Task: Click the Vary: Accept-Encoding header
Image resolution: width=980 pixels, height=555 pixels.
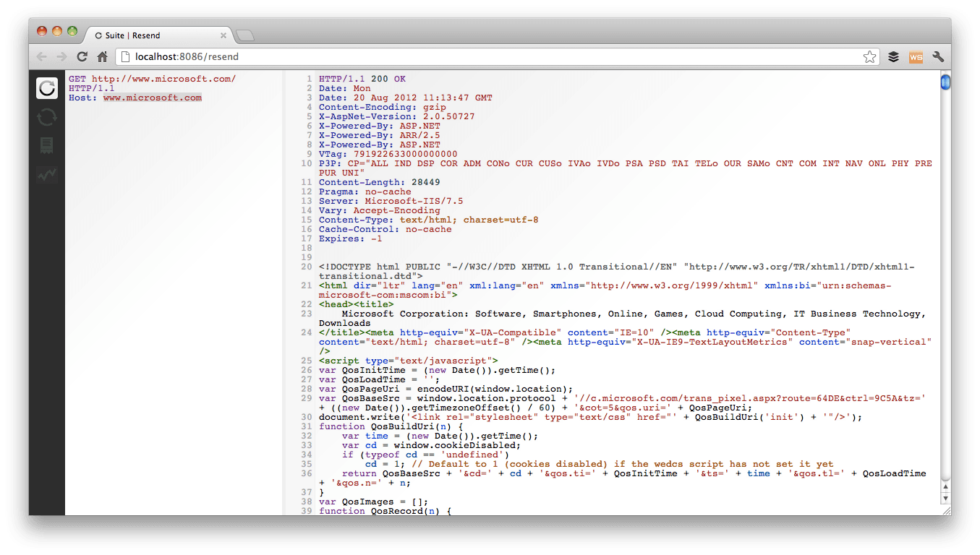Action: coord(380,210)
